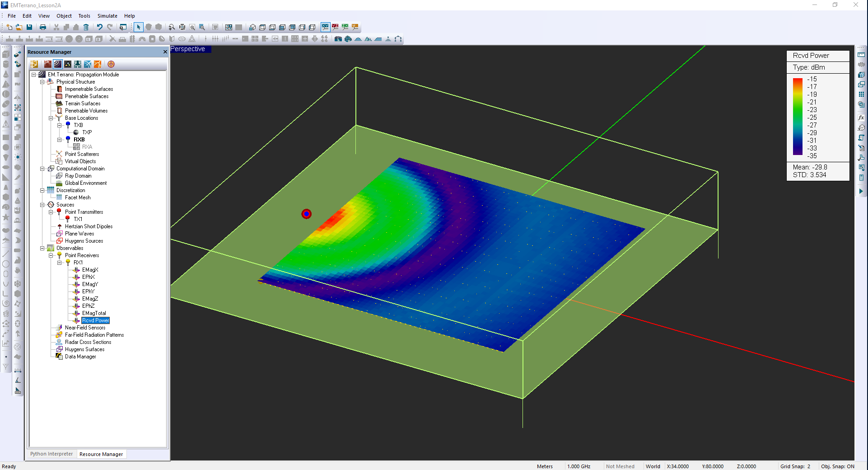Click the Rcvd Power legend color bar

[798, 117]
